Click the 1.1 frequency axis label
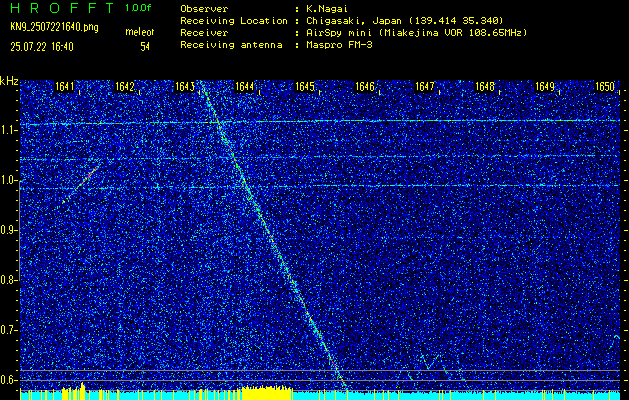Image resolution: width=629 pixels, height=400 pixels. click(8, 131)
